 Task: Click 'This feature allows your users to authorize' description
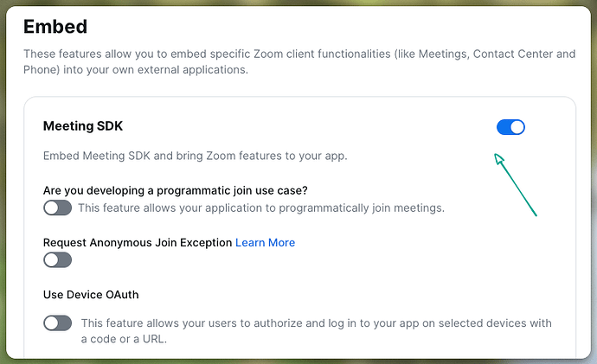pos(317,330)
